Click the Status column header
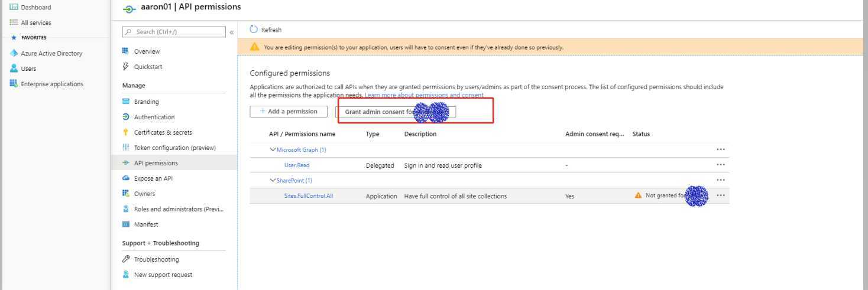Image resolution: width=868 pixels, height=290 pixels. (641, 134)
